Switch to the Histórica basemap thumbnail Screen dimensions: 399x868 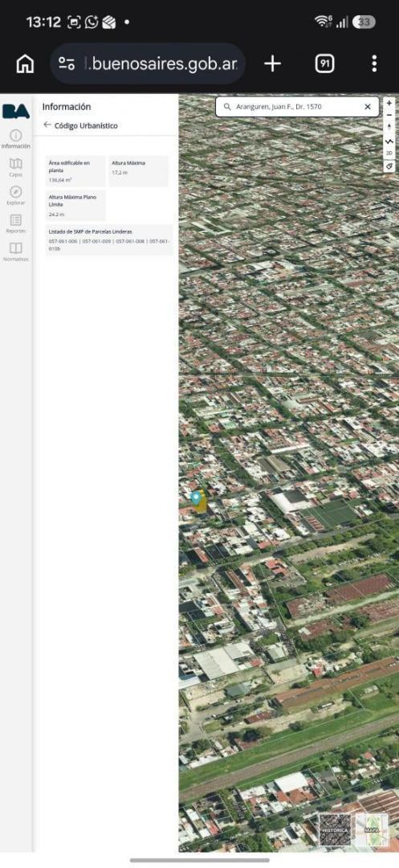click(335, 829)
